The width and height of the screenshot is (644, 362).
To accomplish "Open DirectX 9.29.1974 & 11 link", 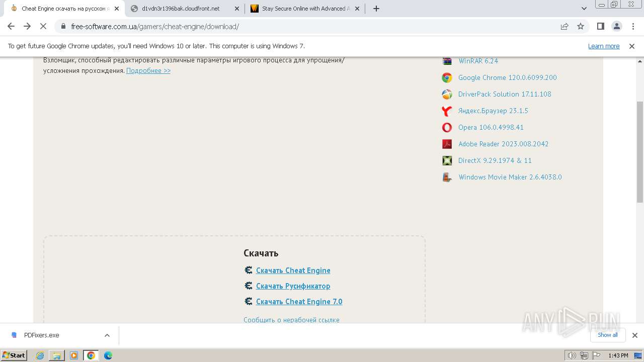I will pyautogui.click(x=495, y=160).
